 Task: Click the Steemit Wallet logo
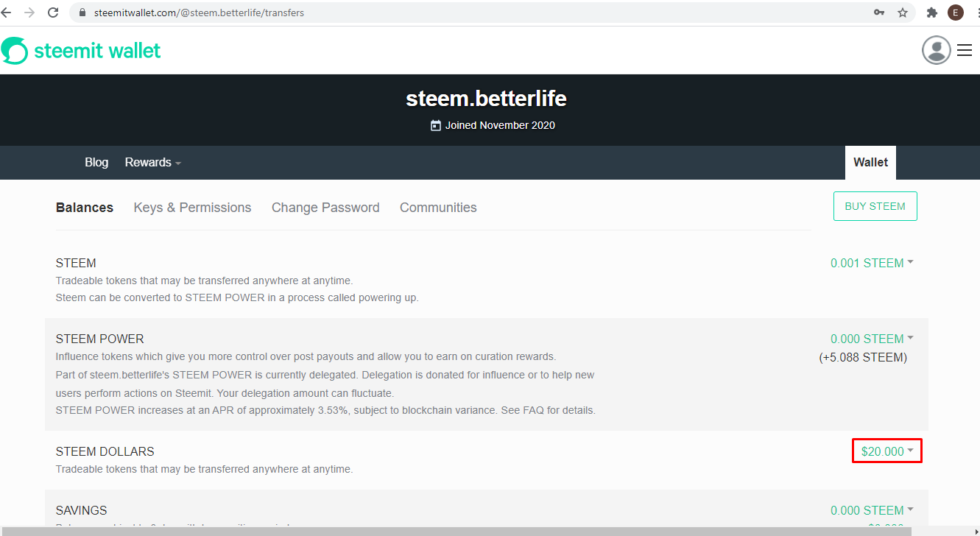point(81,50)
